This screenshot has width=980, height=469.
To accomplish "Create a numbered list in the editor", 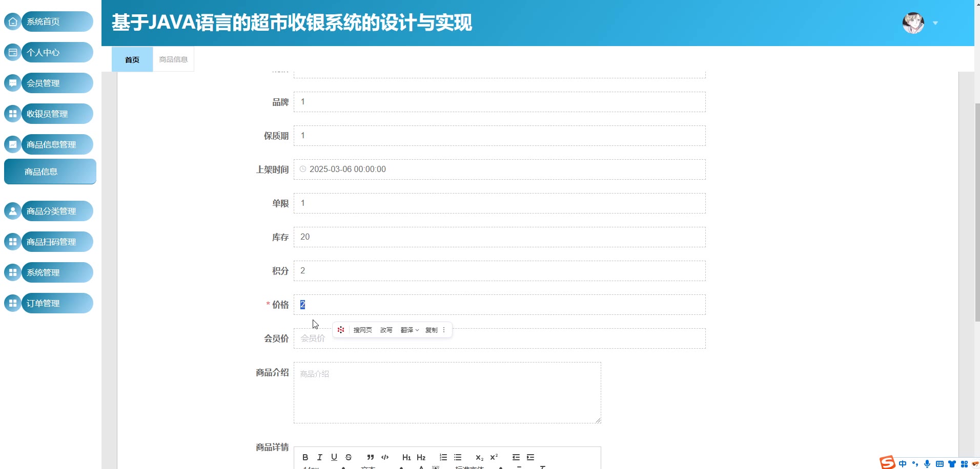I will [x=443, y=457].
